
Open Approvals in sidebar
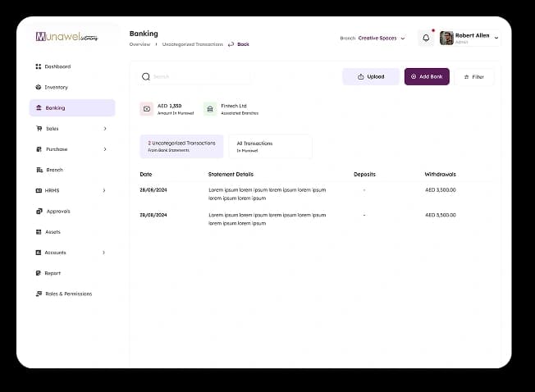click(x=72, y=212)
